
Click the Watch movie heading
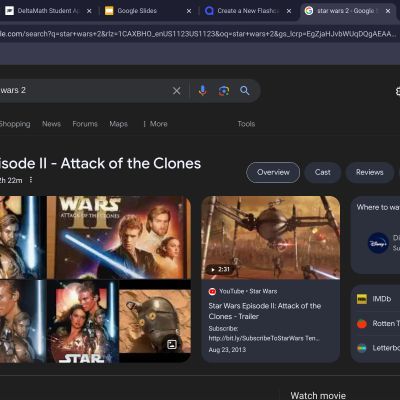pyautogui.click(x=318, y=395)
